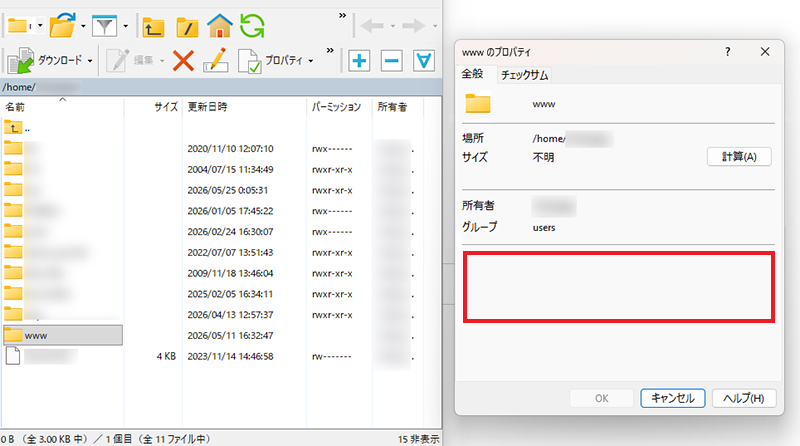Click the users group value
This screenshot has width=800, height=446.
point(544,228)
